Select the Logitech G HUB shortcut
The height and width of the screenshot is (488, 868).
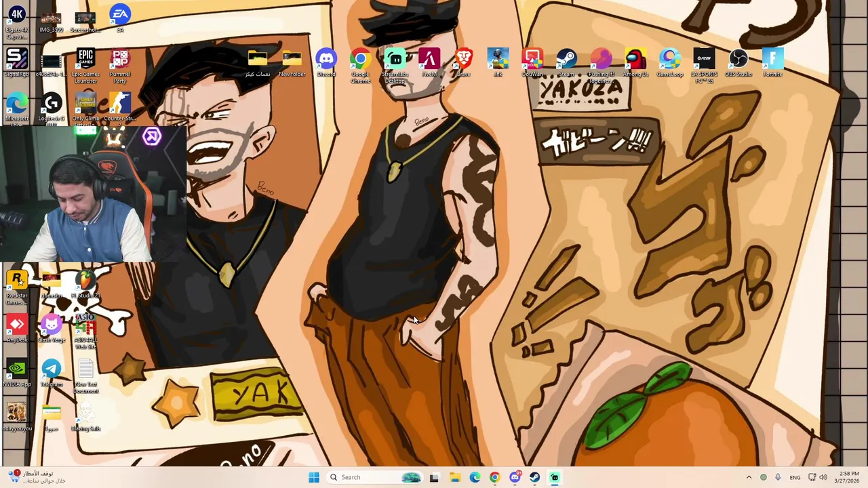pyautogui.click(x=52, y=110)
